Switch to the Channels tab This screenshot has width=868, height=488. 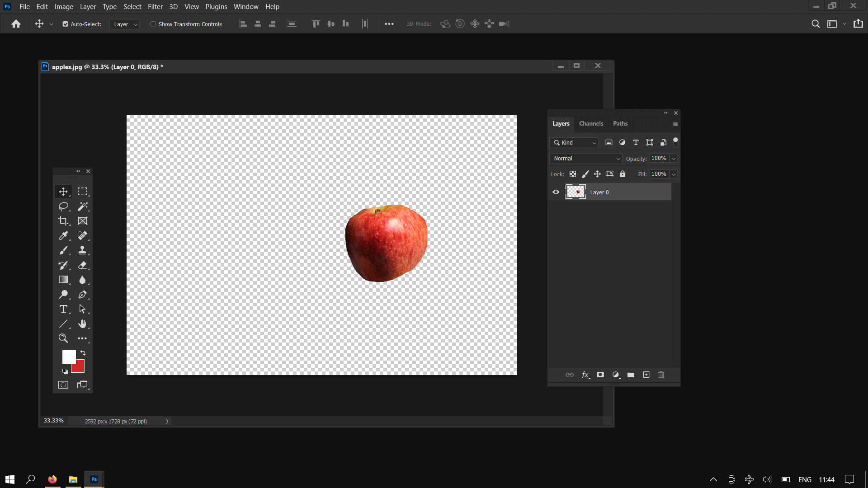(591, 124)
